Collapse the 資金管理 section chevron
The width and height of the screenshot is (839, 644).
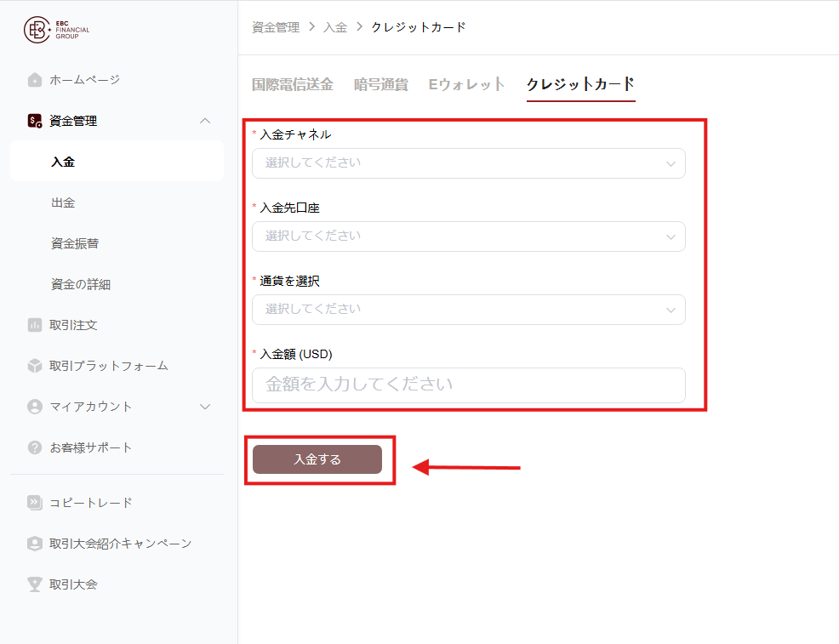205,121
